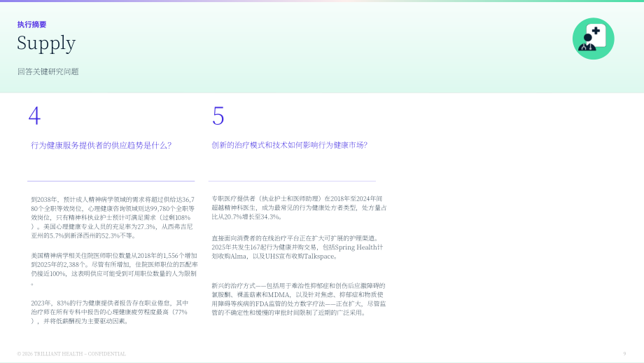Click the paragraph starting "2023年, 83%的行为健康提供者"
The height and width of the screenshot is (363, 644).
(x=110, y=312)
